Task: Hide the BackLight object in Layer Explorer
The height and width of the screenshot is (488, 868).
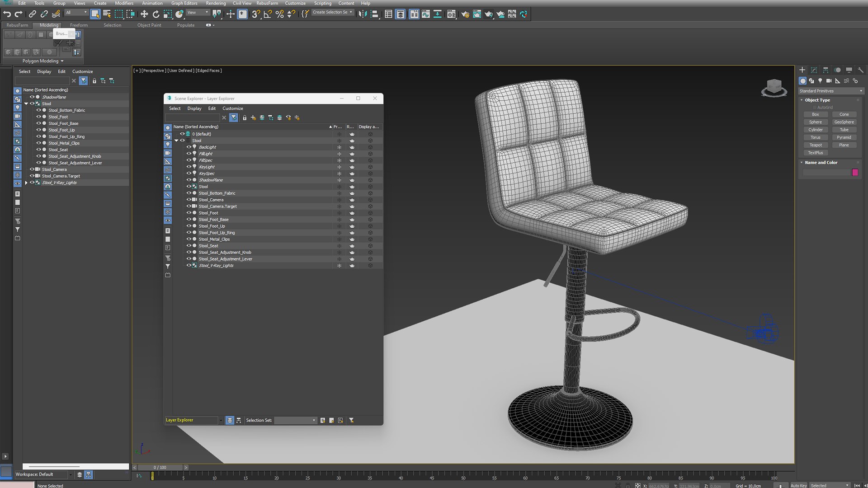Action: tap(189, 147)
